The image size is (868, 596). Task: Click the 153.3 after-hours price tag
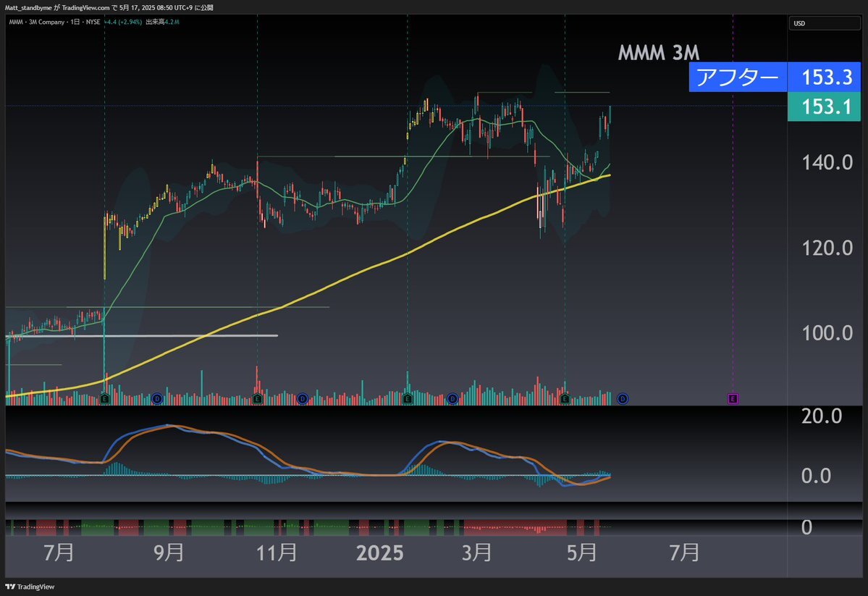825,77
